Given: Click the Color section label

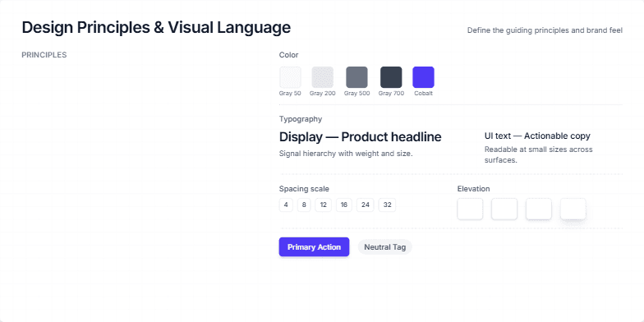Looking at the screenshot, I should click(x=289, y=55).
